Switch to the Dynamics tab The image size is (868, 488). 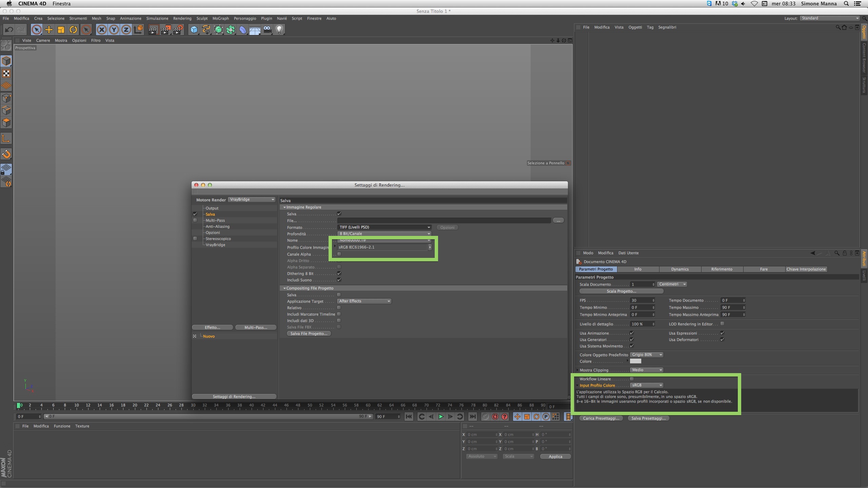click(x=680, y=269)
